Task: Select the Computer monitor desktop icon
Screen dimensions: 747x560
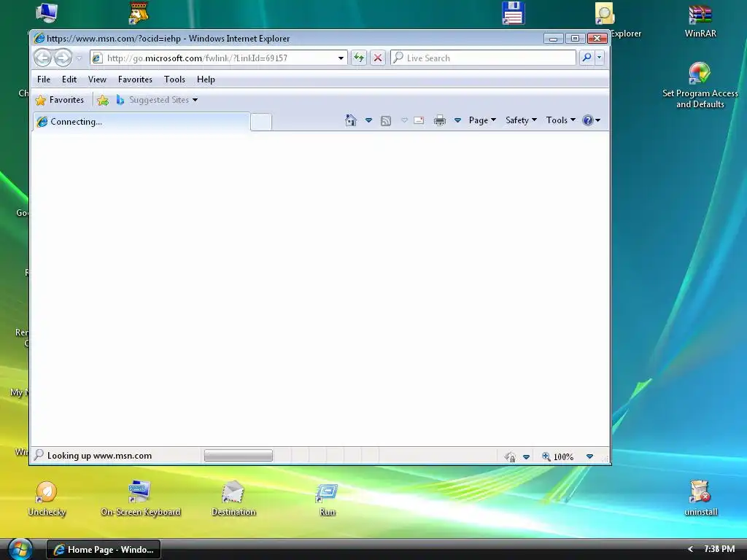Action: point(47,13)
